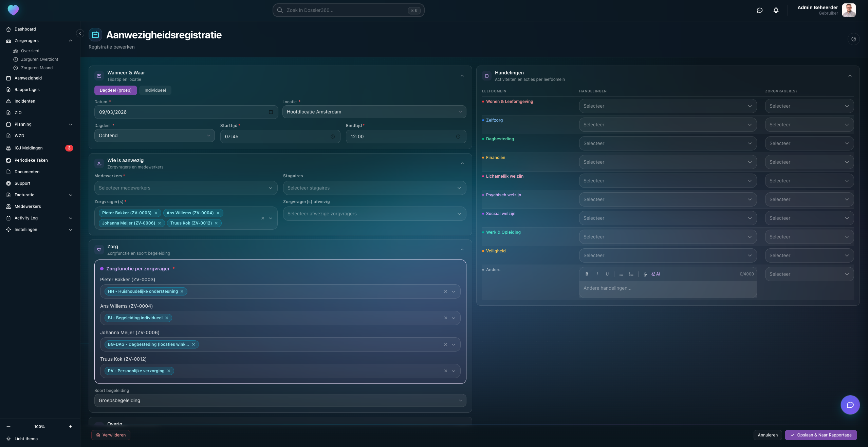Open the floating chat support bubble
This screenshot has height=447, width=868.
tap(850, 405)
